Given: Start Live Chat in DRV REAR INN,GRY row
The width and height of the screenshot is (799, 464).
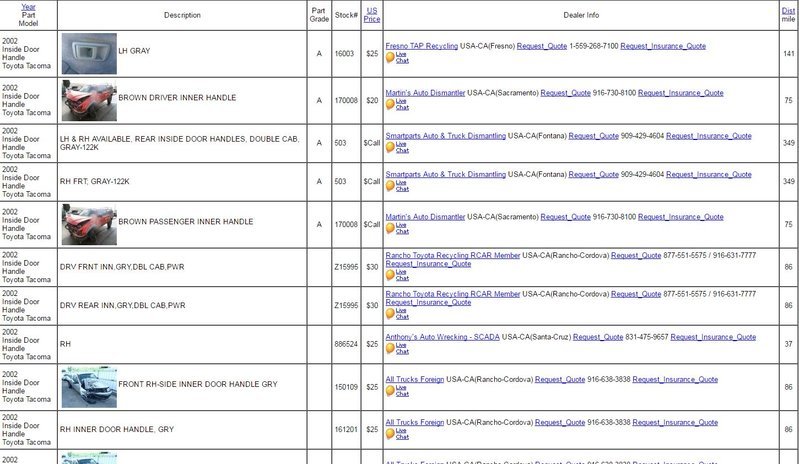Looking at the screenshot, I should 397,314.
